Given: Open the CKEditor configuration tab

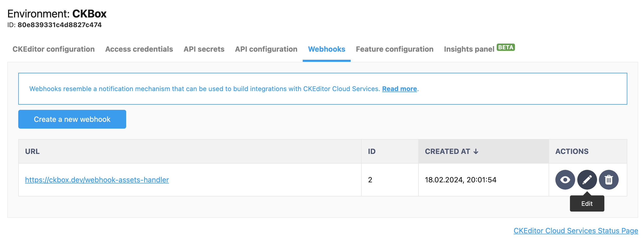Looking at the screenshot, I should click(x=53, y=49).
